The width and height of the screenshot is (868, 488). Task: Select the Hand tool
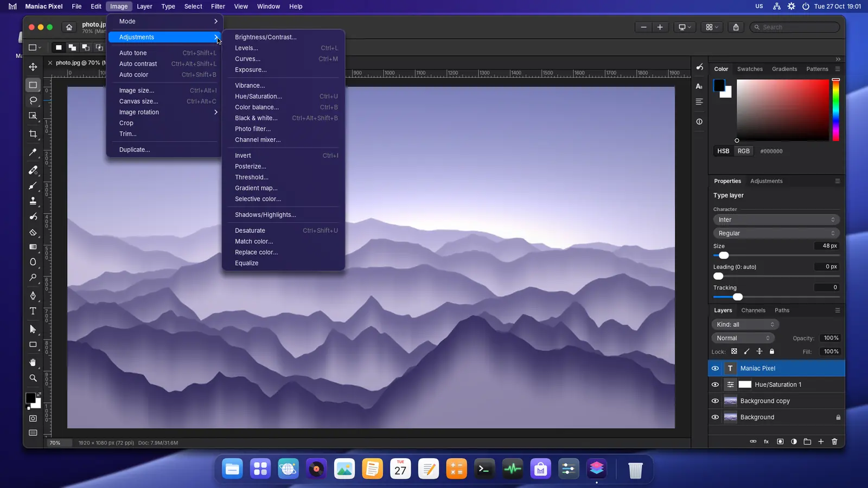pos(33,362)
